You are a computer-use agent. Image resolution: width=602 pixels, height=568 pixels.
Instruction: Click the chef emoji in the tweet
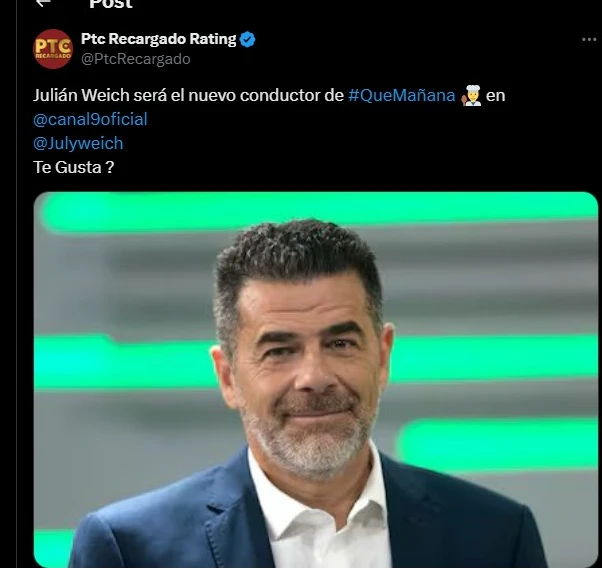pos(472,96)
